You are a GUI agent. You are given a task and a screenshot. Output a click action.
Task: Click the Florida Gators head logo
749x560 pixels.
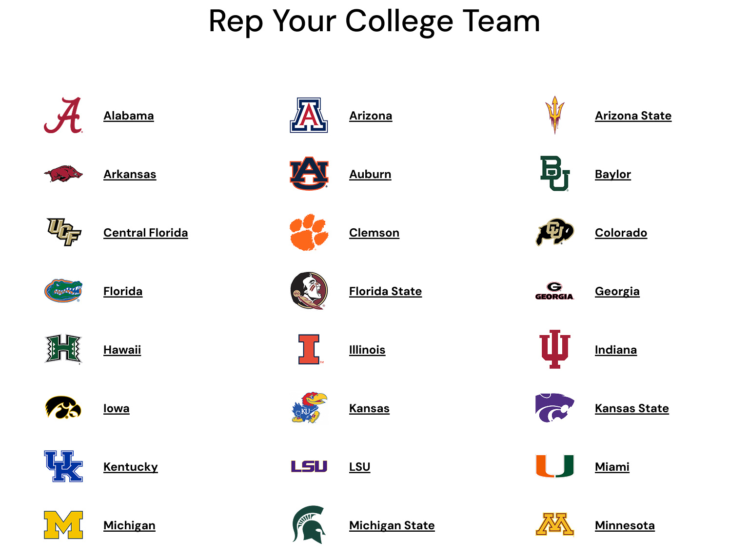tap(64, 291)
